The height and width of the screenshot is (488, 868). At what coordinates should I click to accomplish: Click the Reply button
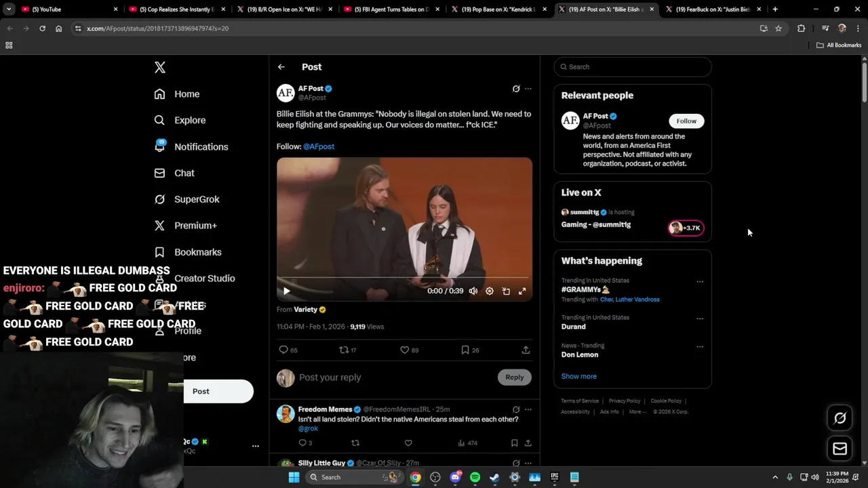(515, 378)
